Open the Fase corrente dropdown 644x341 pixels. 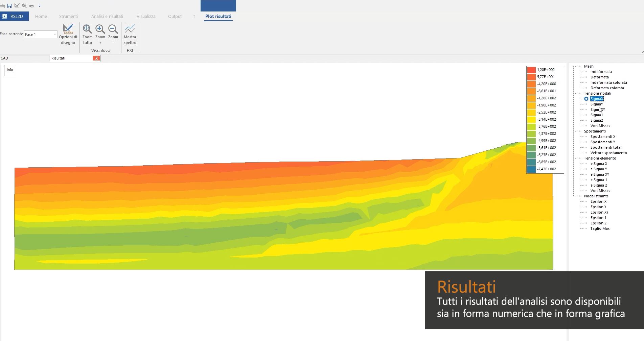[x=55, y=34]
